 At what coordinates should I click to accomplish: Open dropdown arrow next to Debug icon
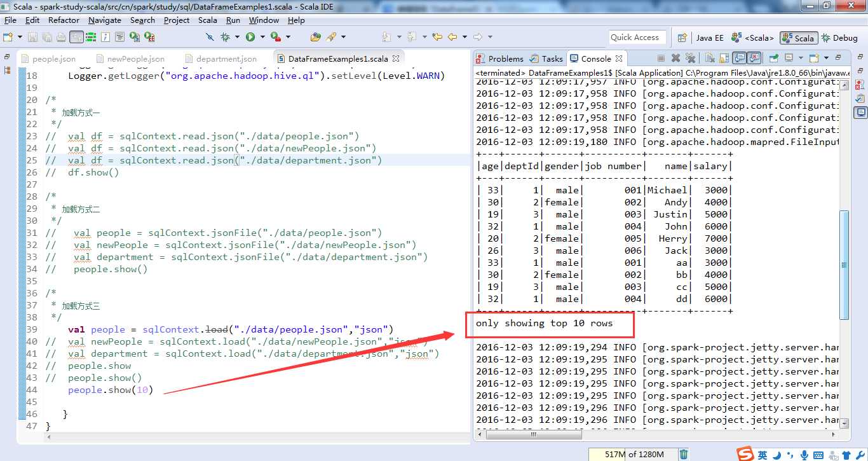pos(237,37)
